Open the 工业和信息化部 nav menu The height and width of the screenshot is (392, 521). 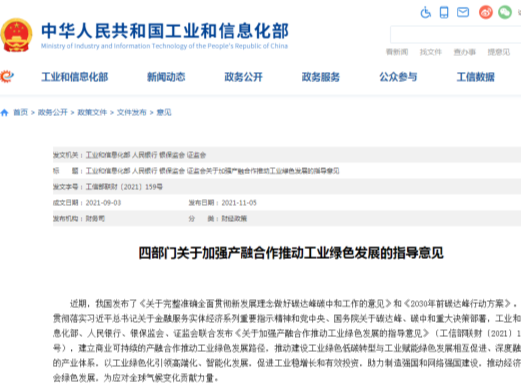pyautogui.click(x=75, y=77)
